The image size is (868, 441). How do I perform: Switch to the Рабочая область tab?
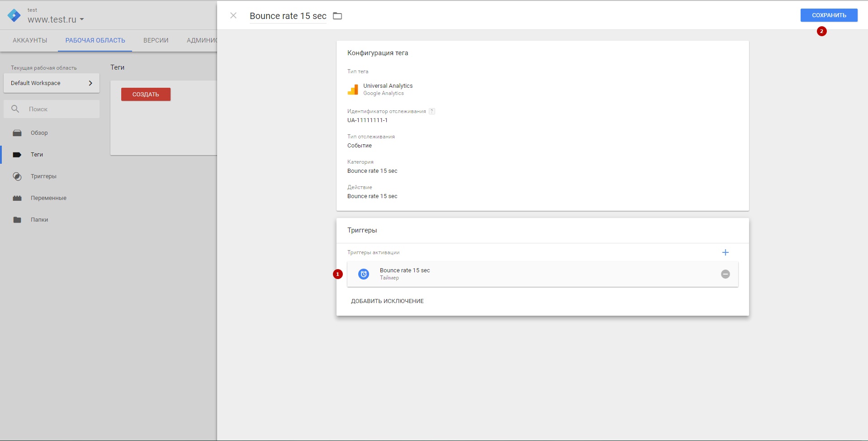tap(95, 40)
